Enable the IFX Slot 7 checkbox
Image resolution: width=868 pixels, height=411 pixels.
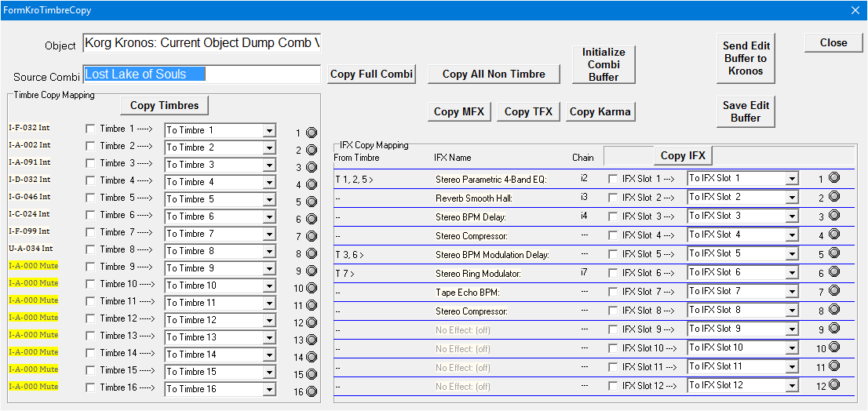[x=613, y=292]
